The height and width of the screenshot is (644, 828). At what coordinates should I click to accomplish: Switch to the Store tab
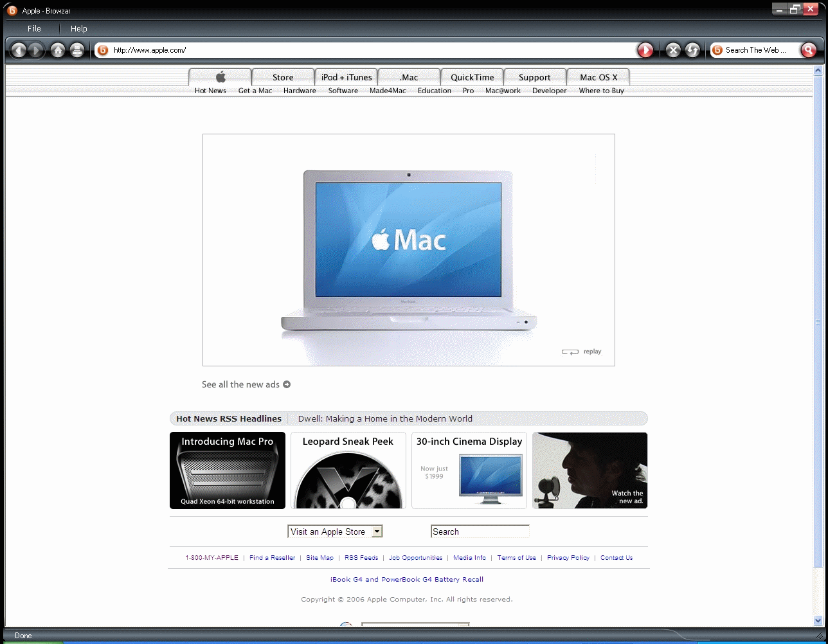tap(283, 77)
